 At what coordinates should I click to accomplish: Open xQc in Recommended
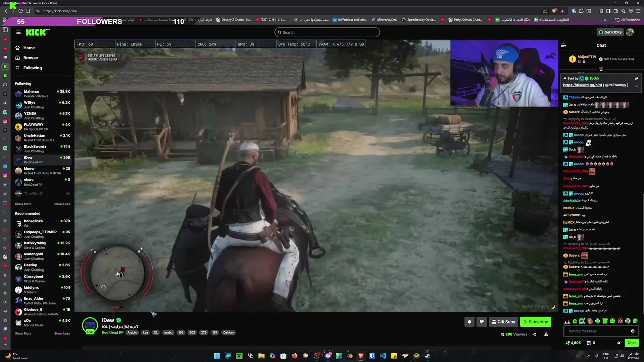click(42, 322)
